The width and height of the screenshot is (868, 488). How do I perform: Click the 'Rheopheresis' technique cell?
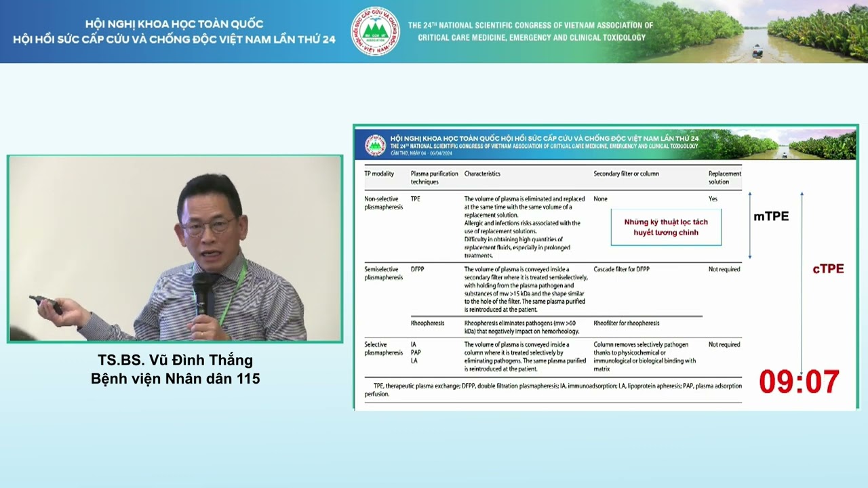point(427,323)
